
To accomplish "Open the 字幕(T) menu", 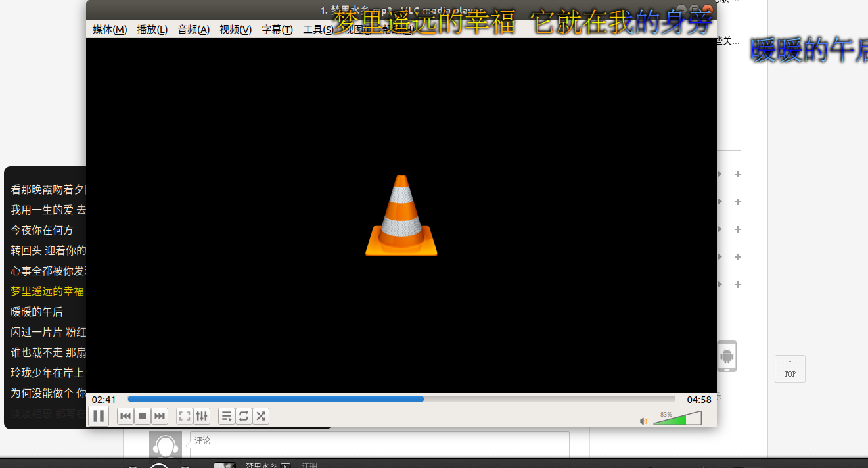I will [277, 30].
